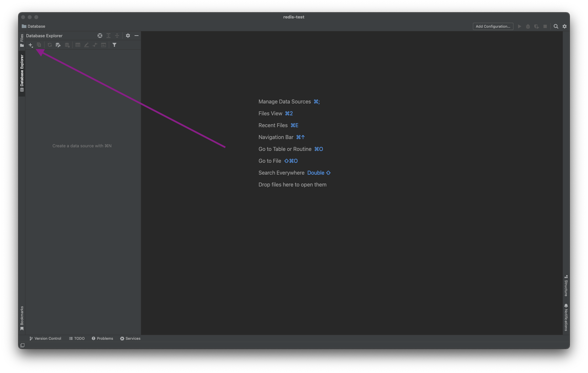The width and height of the screenshot is (588, 373).
Task: Disconnect from the database
Action: (67, 45)
